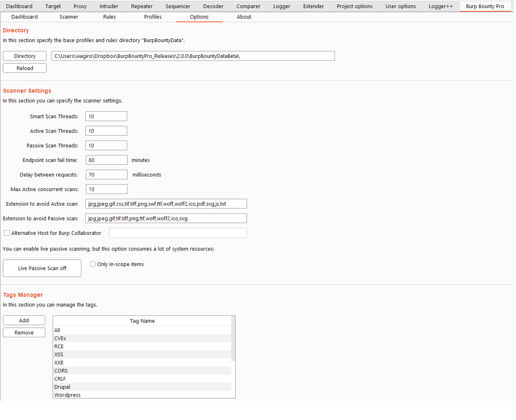Switch to the Repeater tab

tap(142, 6)
